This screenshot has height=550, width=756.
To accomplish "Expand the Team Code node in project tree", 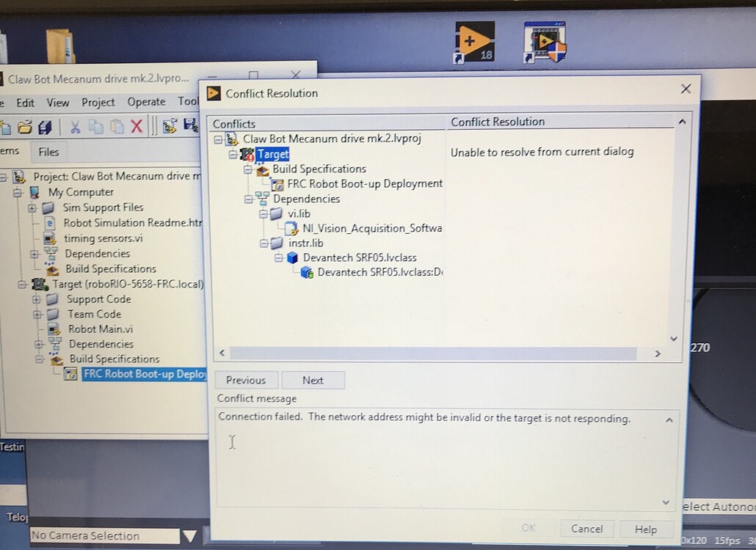I will (x=37, y=315).
